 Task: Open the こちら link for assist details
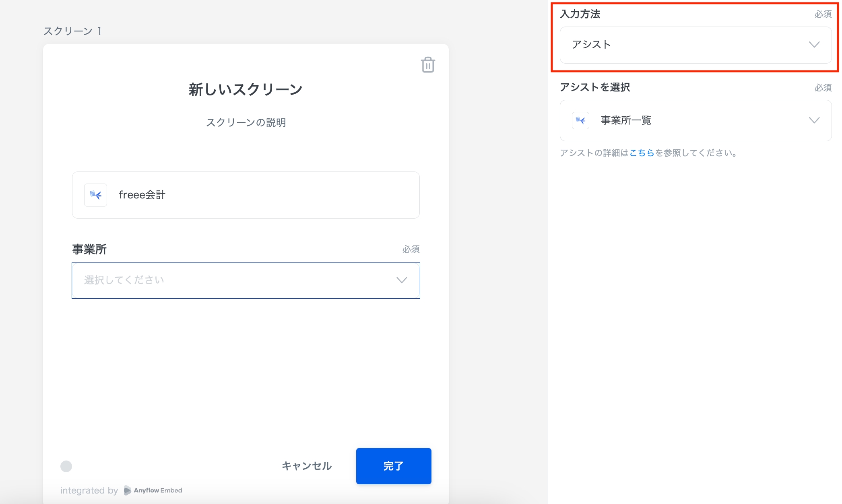[x=642, y=153]
